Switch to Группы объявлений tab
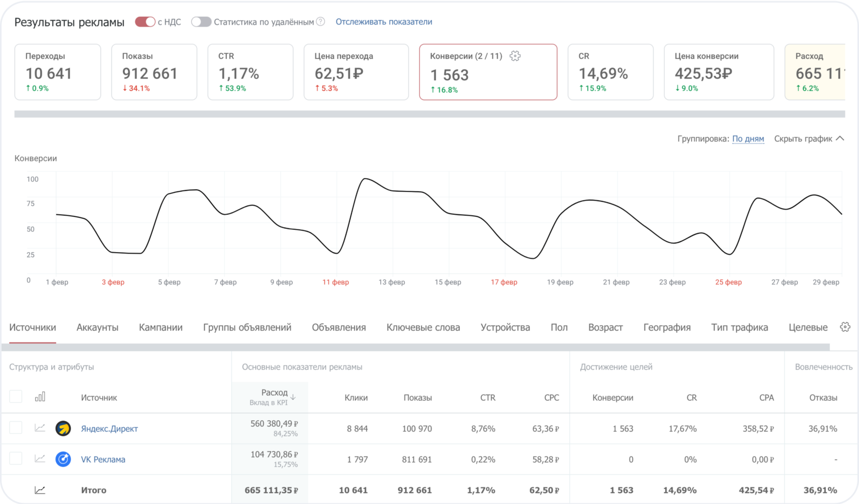859x504 pixels. (247, 327)
